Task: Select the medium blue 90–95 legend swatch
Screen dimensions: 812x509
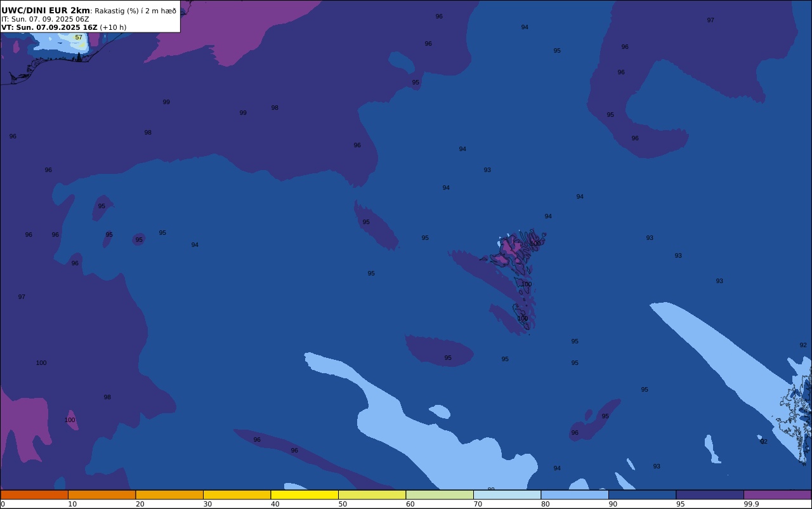Action: pos(642,494)
